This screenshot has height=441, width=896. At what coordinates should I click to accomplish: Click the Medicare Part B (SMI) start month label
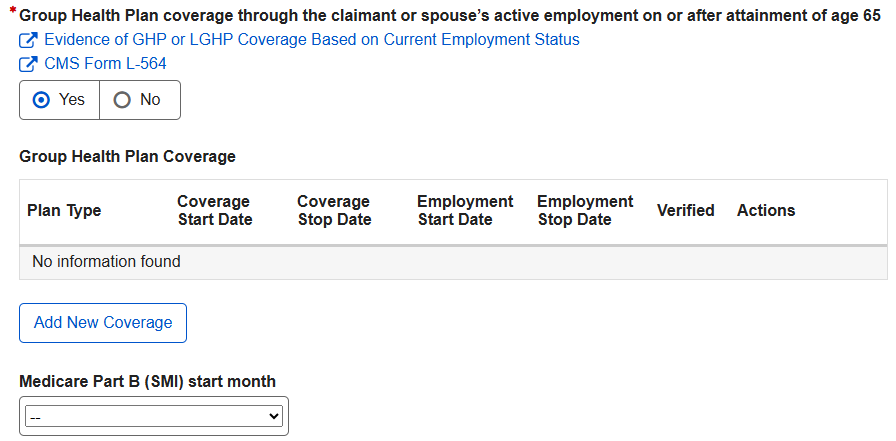tap(148, 381)
